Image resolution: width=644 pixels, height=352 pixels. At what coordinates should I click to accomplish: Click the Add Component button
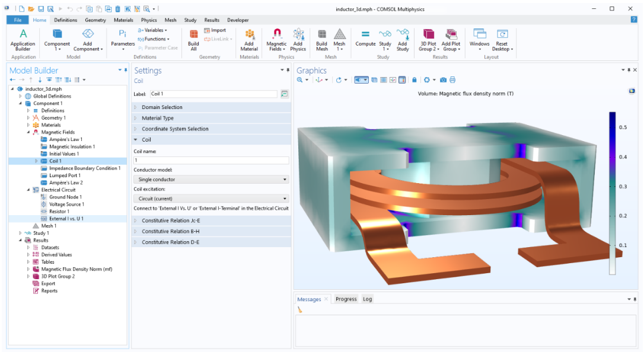tap(88, 40)
